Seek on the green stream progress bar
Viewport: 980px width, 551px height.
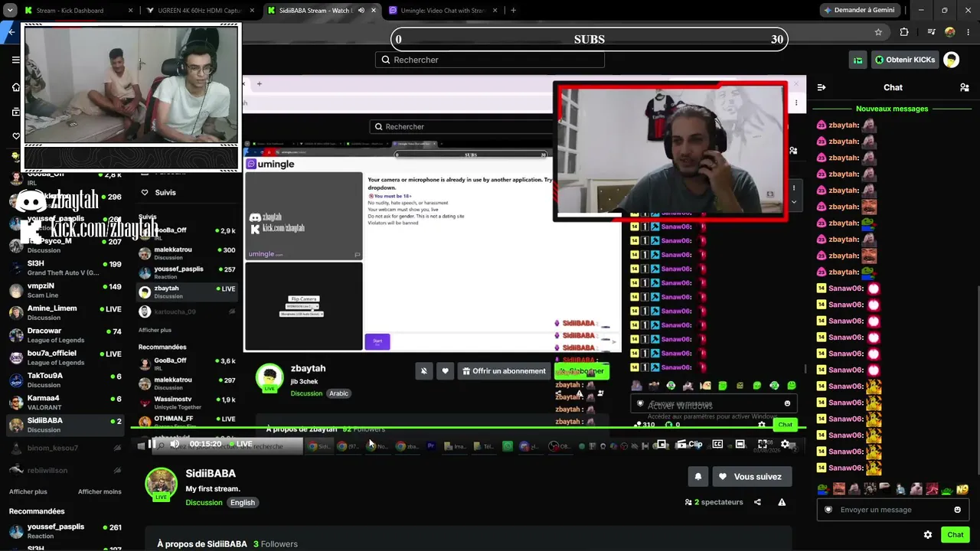pyautogui.click(x=468, y=428)
